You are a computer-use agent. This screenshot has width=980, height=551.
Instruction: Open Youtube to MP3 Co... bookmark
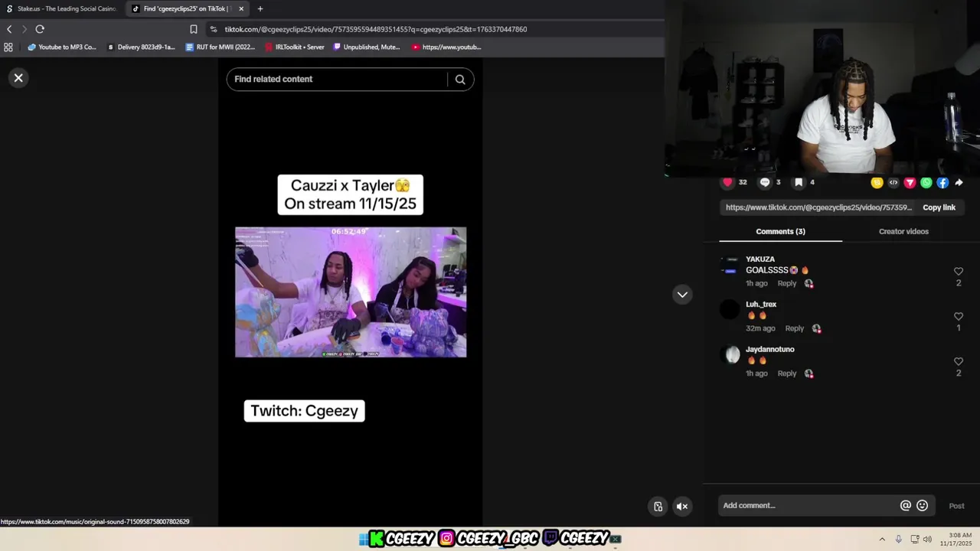click(62, 47)
